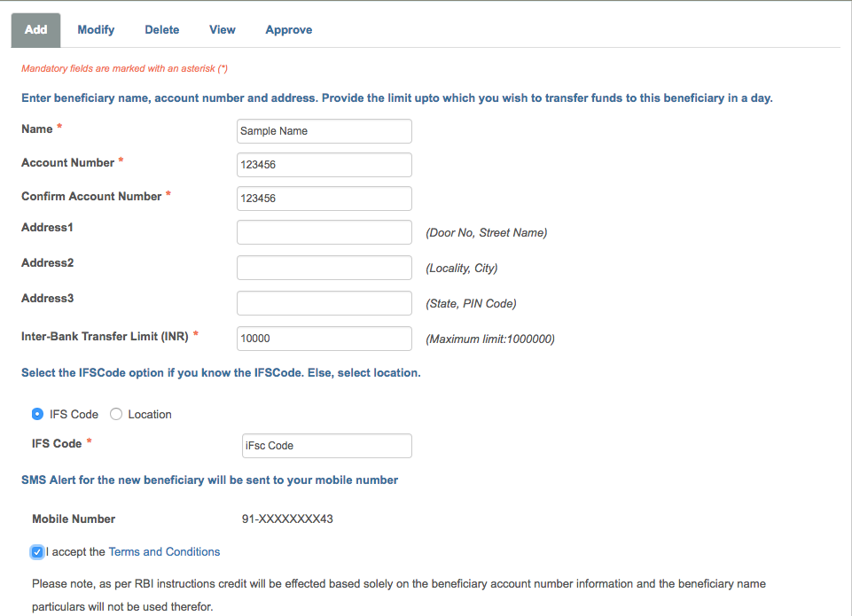Image resolution: width=852 pixels, height=616 pixels.
Task: Uncheck the accept Terms checkbox
Action: 37,552
